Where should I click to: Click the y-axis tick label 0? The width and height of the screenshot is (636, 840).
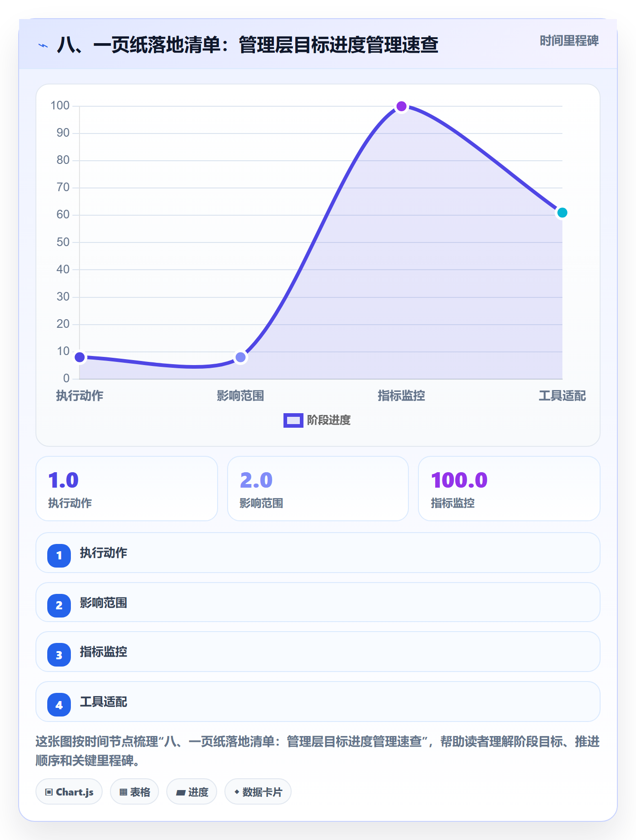[x=66, y=378]
